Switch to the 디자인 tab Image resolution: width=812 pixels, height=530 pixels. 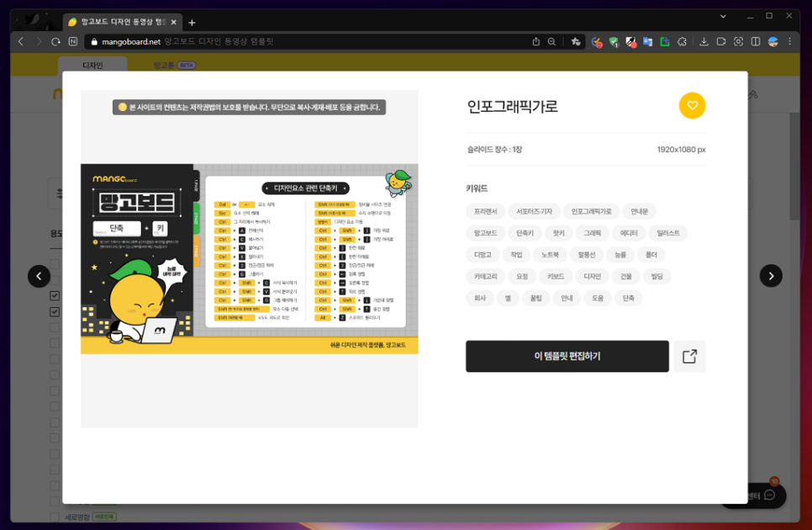[92, 66]
